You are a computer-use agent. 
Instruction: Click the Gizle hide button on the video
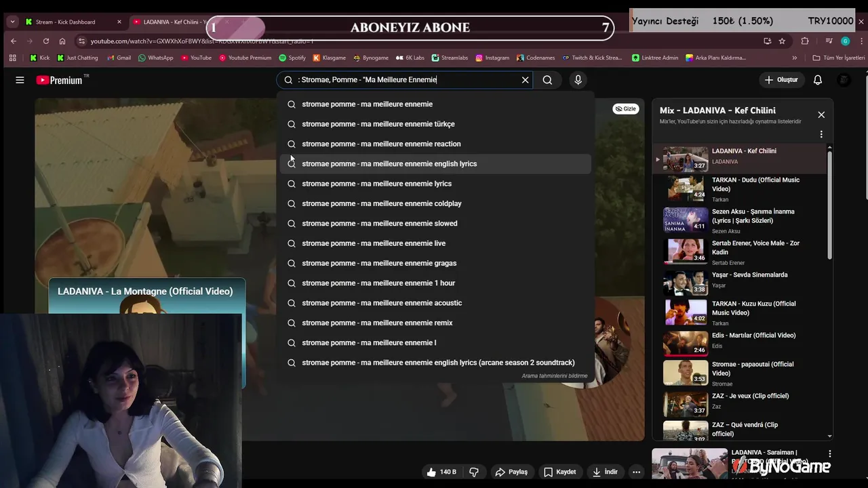point(625,109)
